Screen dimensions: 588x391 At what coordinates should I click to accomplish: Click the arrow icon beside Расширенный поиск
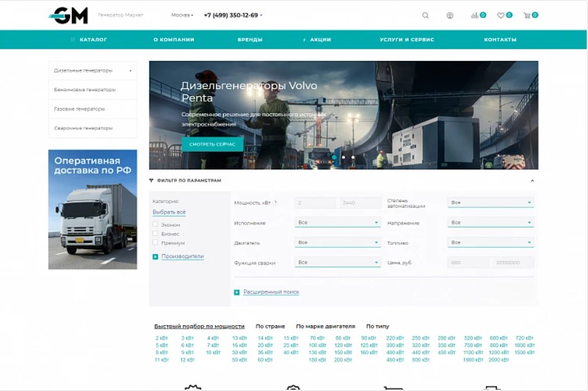[236, 292]
